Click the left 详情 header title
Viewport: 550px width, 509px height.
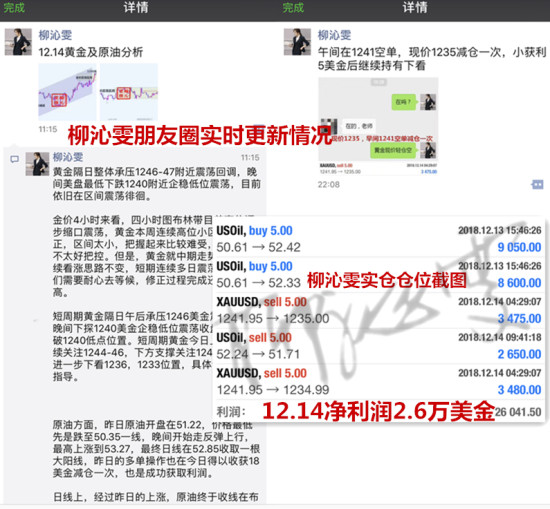(136, 7)
